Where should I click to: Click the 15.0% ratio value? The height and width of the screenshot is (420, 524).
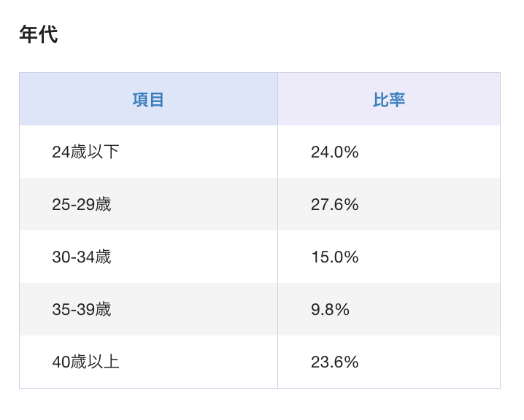click(334, 257)
